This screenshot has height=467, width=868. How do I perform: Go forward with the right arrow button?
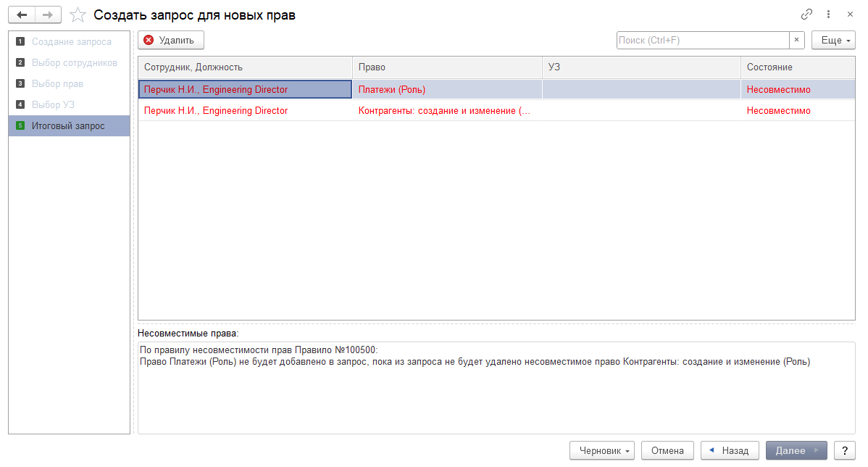(x=48, y=15)
